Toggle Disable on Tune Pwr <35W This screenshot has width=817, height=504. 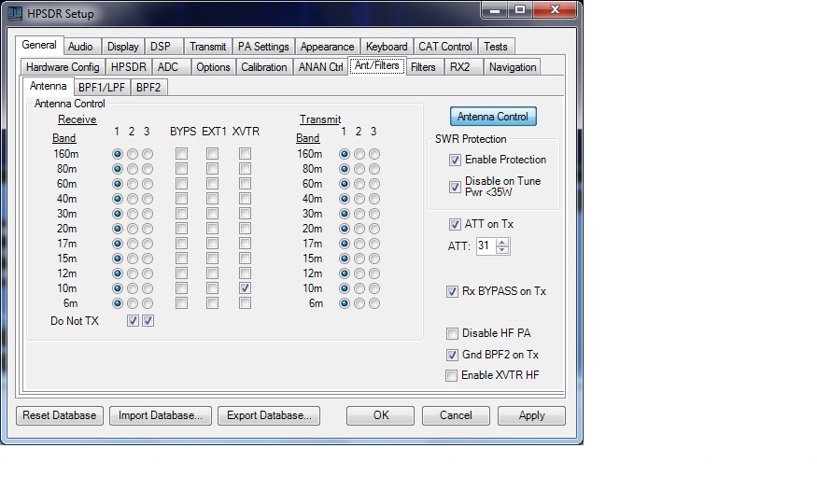(455, 187)
